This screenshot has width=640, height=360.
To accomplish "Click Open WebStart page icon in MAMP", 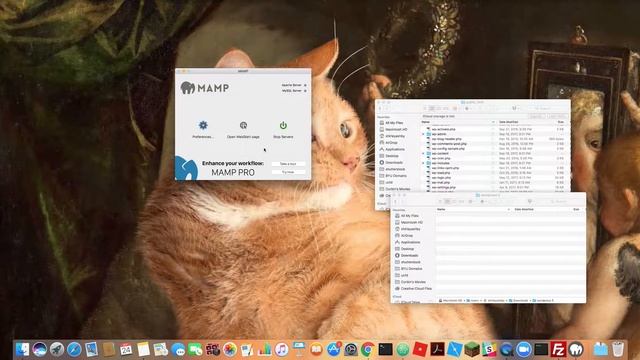I will 243,125.
